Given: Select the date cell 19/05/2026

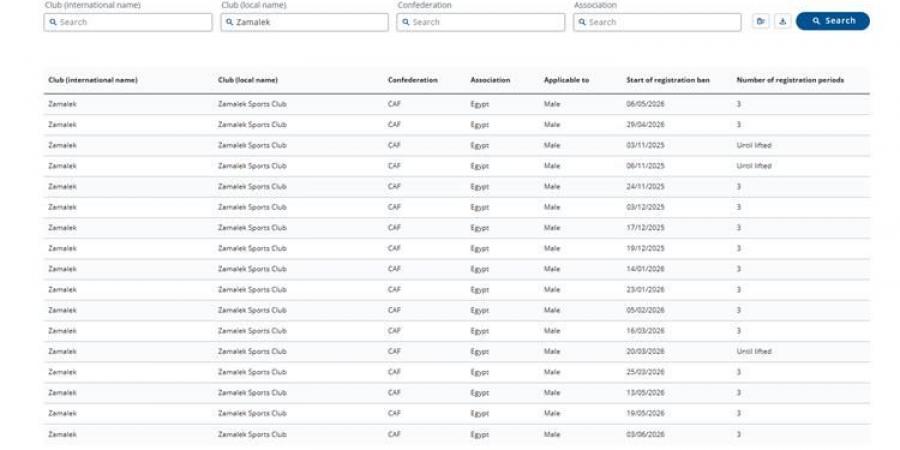Looking at the screenshot, I should click(645, 414).
